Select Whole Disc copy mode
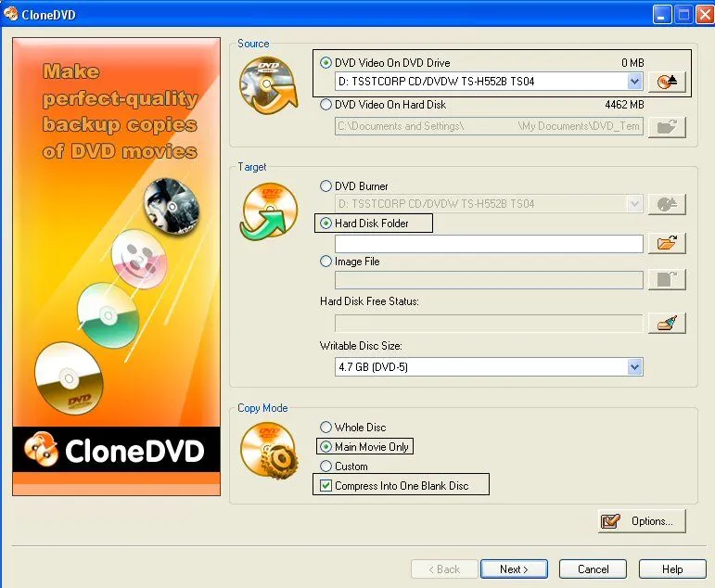This screenshot has width=715, height=588. pyautogui.click(x=326, y=428)
